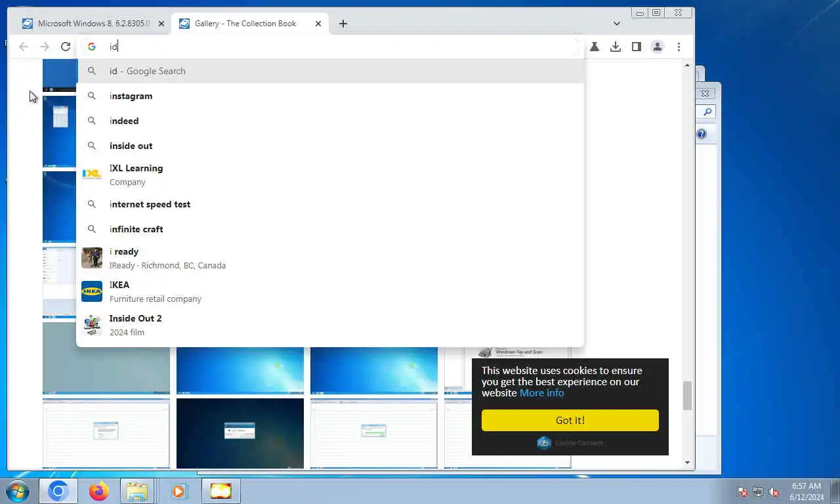Screen dimensions: 840x504
Task: Go back with the browser back arrow
Action: click(x=24, y=47)
